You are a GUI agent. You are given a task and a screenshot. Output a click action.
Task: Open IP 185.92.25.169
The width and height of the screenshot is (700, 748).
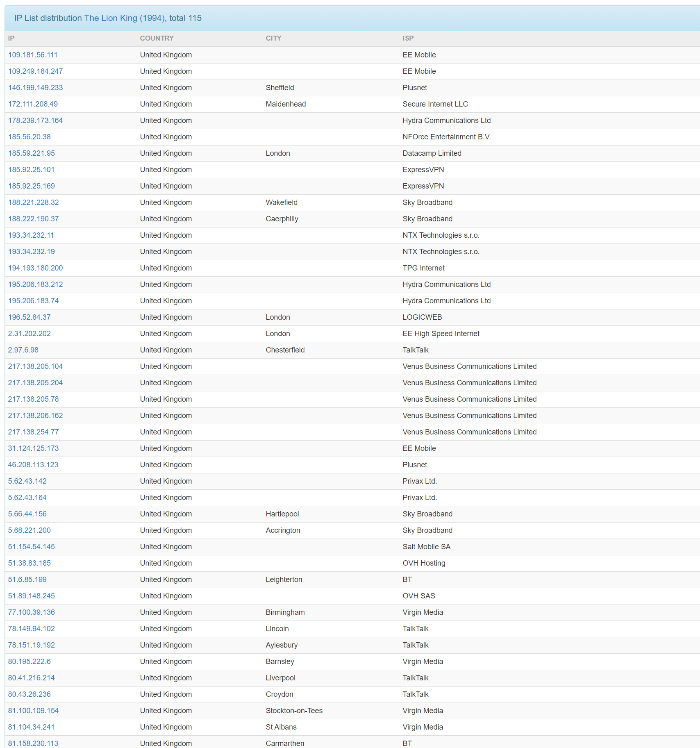tap(32, 186)
